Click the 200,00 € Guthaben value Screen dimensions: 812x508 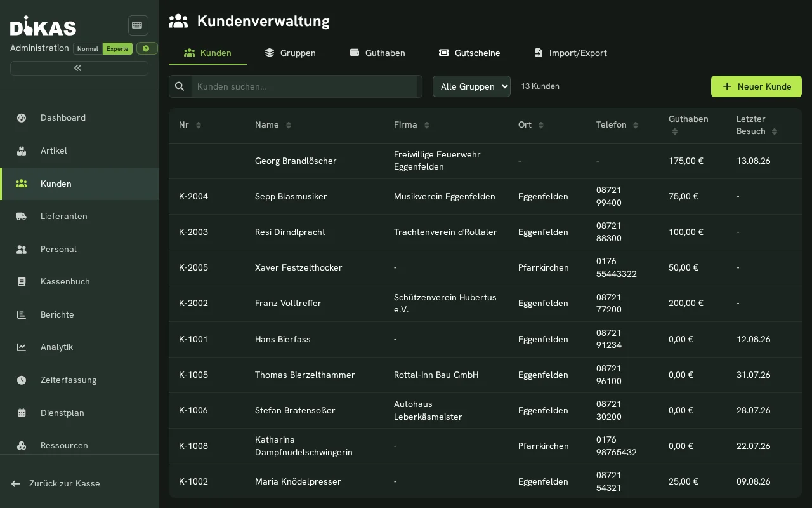click(x=686, y=303)
